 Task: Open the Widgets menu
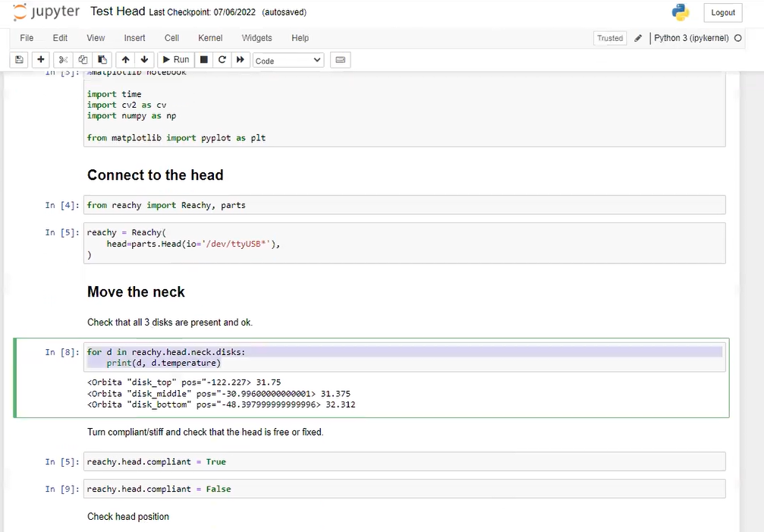tap(256, 38)
